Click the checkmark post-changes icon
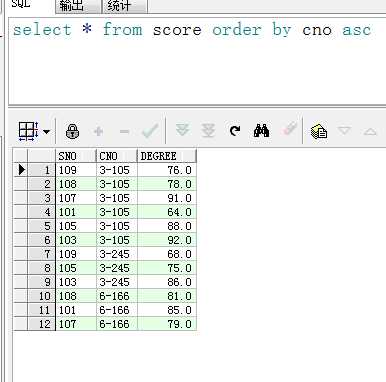386x382 pixels. [150, 131]
